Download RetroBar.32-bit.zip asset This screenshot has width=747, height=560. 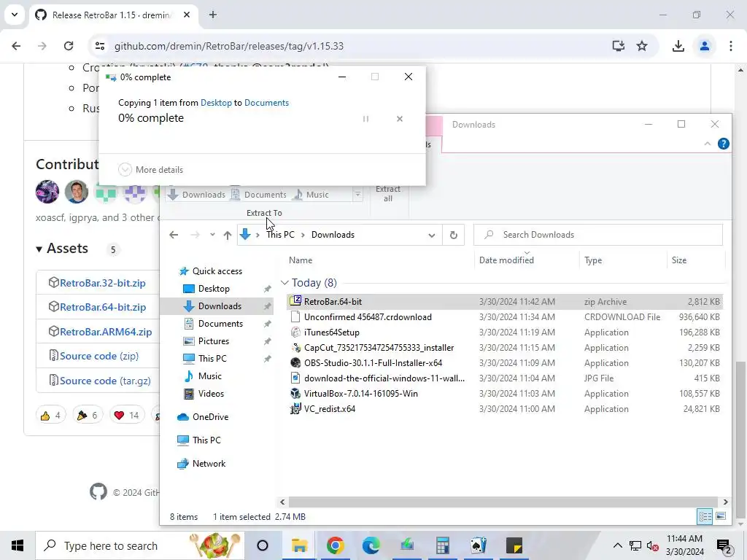tap(102, 283)
